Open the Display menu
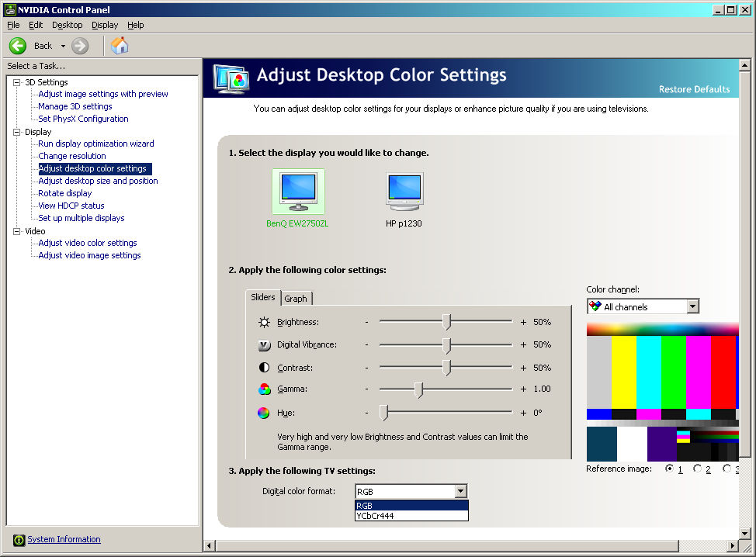 [105, 25]
